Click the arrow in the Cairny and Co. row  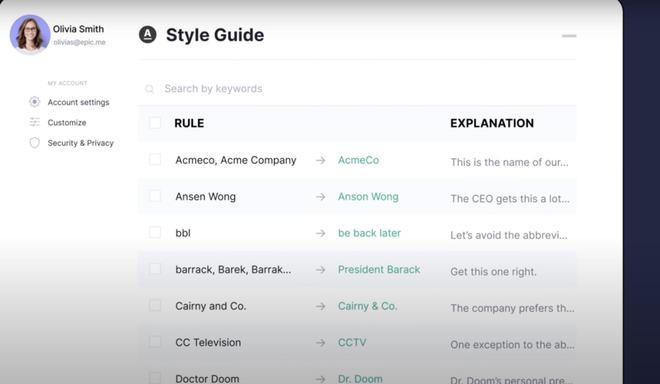[x=321, y=306]
